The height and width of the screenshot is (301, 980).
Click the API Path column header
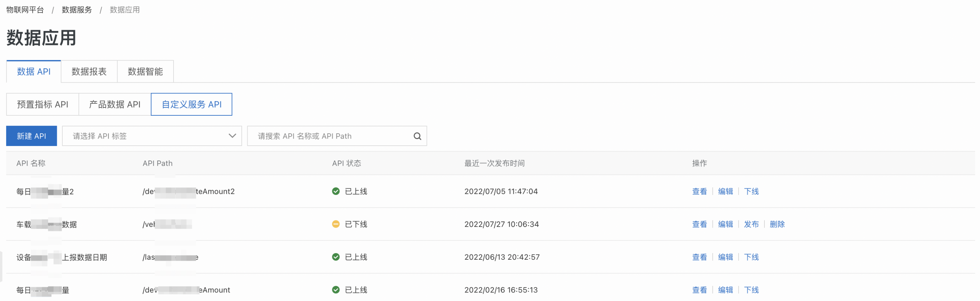click(157, 163)
